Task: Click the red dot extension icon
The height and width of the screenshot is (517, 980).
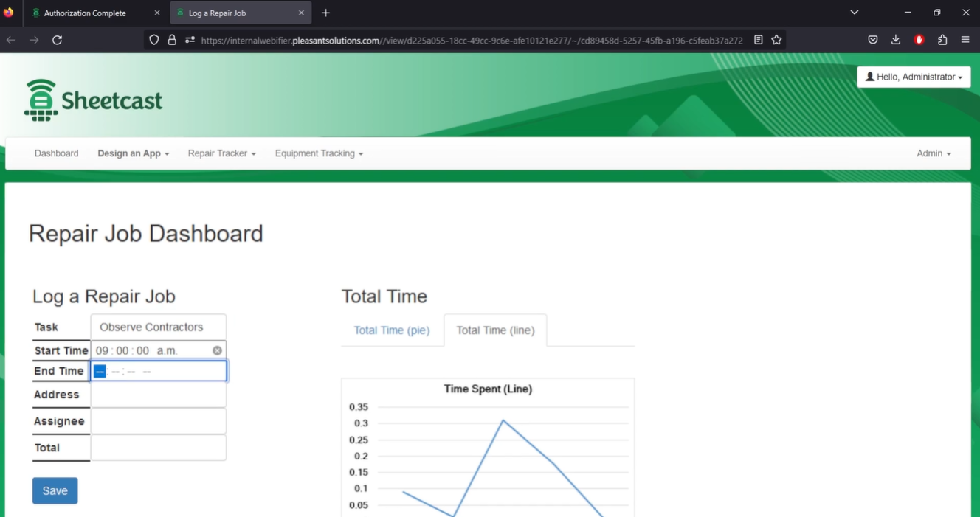Action: [919, 40]
